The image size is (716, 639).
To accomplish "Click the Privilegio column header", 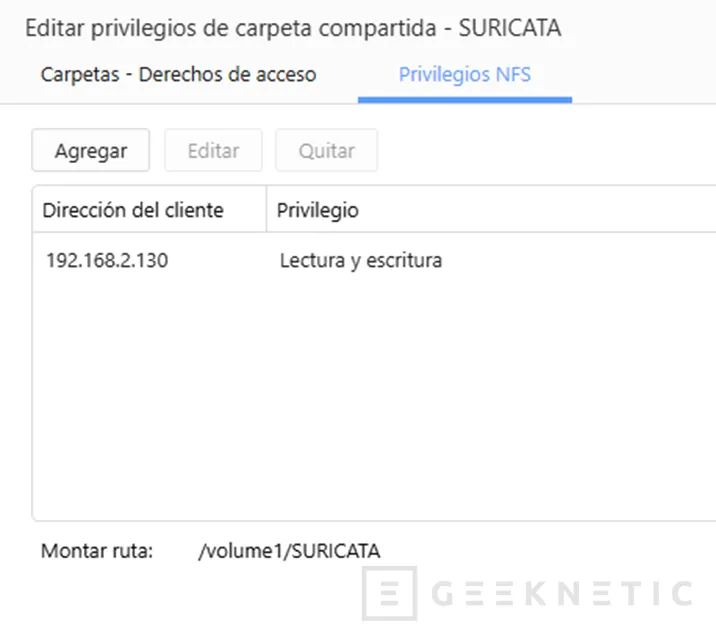I will click(317, 211).
